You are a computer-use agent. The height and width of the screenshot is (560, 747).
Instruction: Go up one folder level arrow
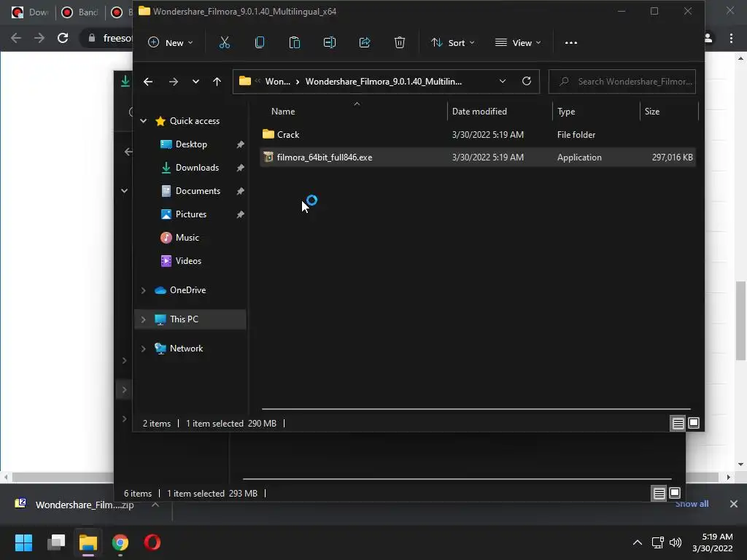(x=217, y=82)
